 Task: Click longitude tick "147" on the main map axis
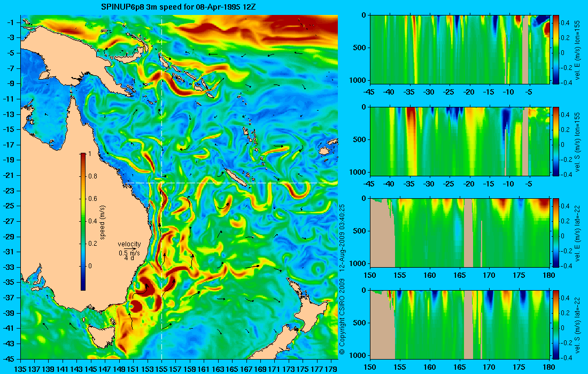105,369
